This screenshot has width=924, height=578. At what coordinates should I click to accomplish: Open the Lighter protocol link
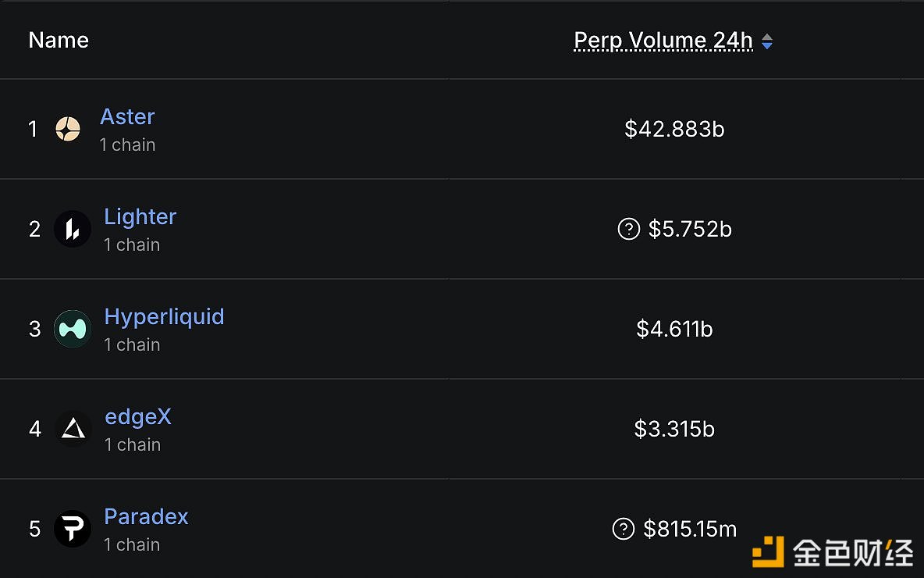[140, 216]
